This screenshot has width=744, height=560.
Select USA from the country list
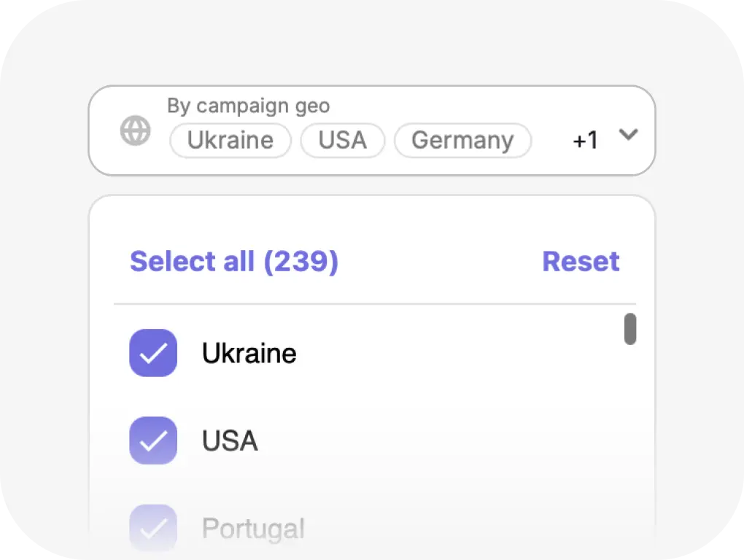click(x=229, y=440)
